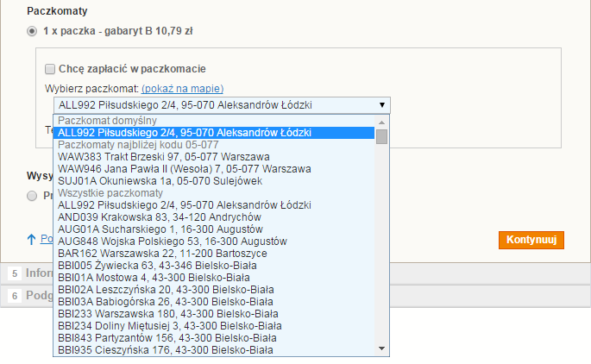The image size is (591, 364).
Task: Select BBI005 Żywiecka 63 Bielsko-Biała
Action: pos(214,266)
